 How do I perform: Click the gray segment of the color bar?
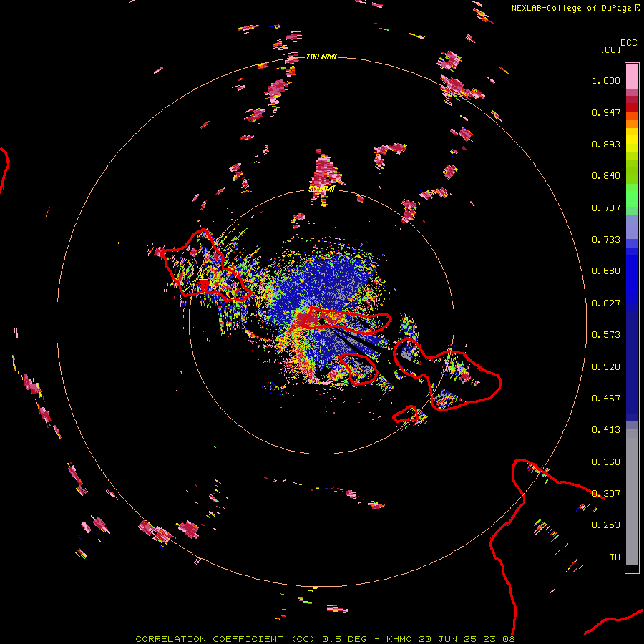click(x=632, y=497)
